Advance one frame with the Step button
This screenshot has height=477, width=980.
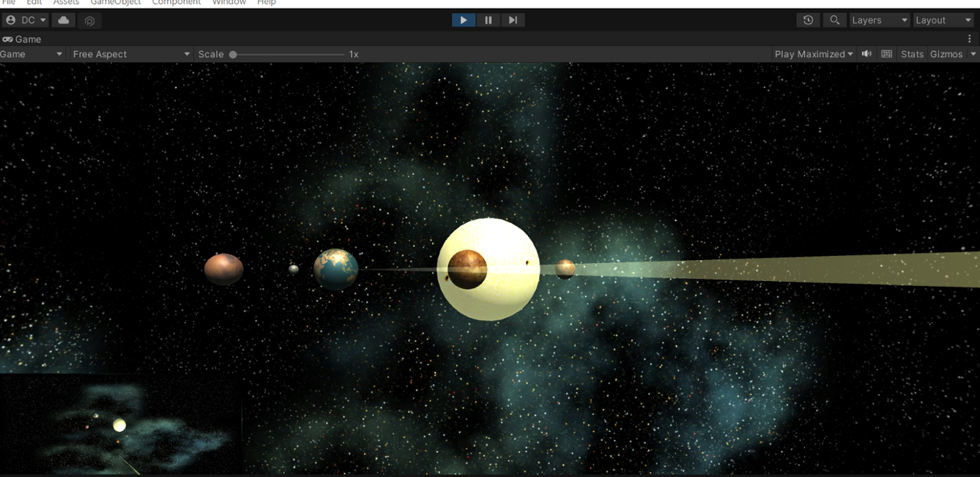(512, 20)
